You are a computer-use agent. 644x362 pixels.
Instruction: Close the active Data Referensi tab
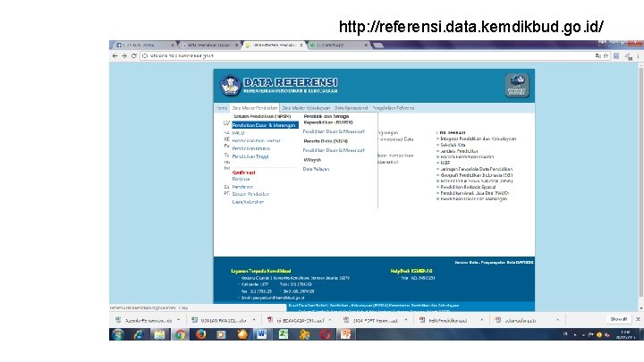click(x=301, y=46)
